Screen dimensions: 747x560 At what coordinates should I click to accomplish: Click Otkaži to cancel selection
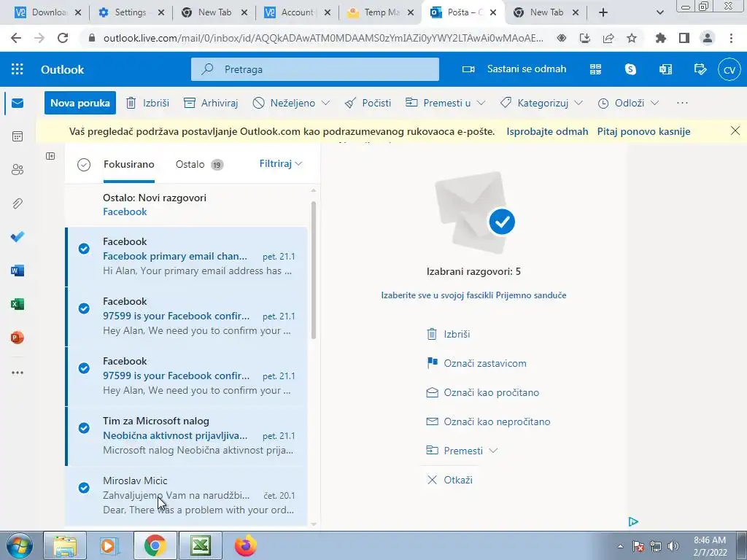click(449, 480)
